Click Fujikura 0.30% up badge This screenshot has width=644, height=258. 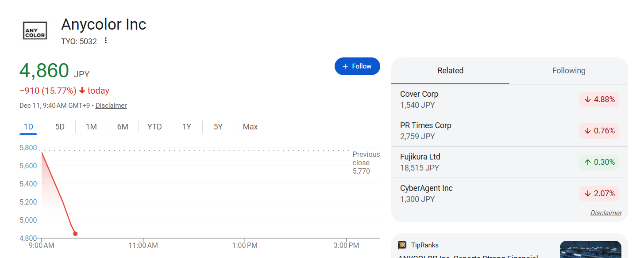[599, 162]
